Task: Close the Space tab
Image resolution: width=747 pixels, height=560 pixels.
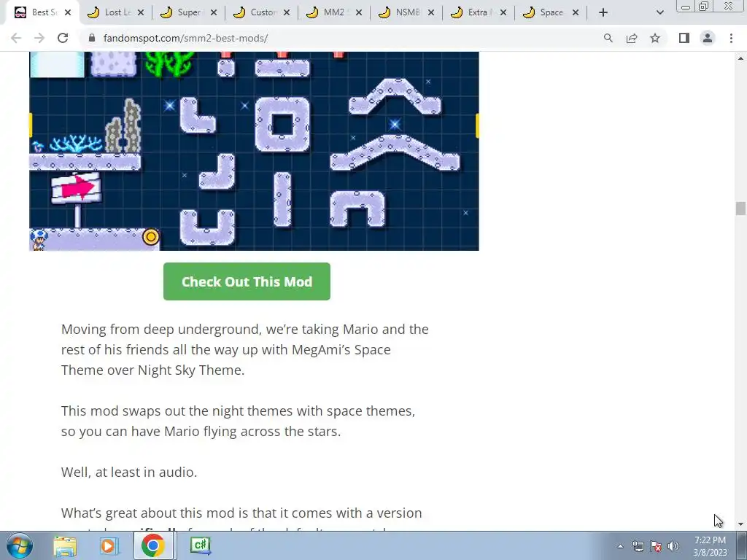Action: (x=576, y=12)
